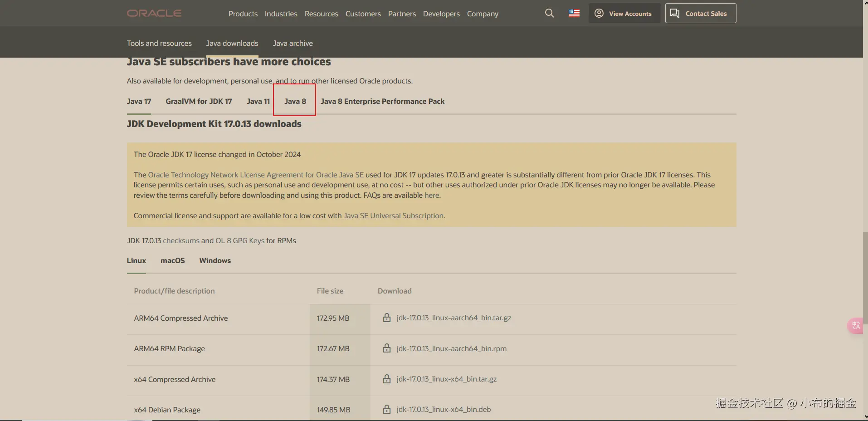The width and height of the screenshot is (868, 421).
Task: Select the Windows platform tab
Action: click(x=215, y=260)
